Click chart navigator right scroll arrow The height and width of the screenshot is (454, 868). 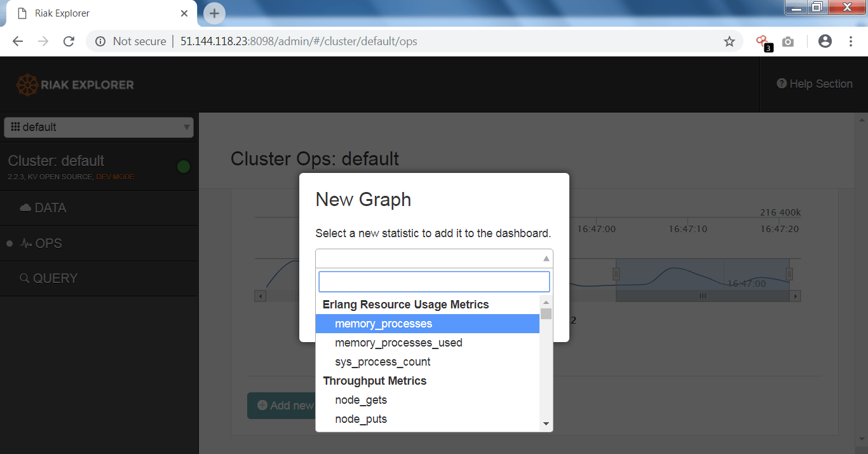(x=796, y=296)
